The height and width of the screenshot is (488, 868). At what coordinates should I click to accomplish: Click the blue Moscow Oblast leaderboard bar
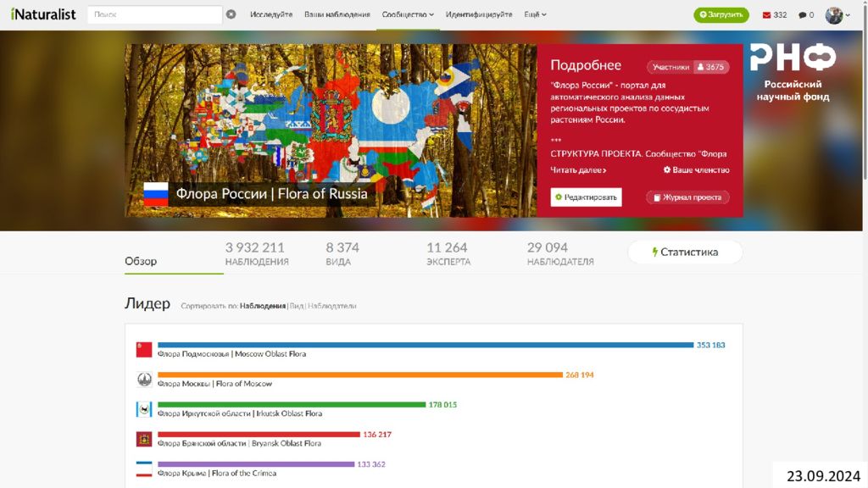pyautogui.click(x=426, y=345)
